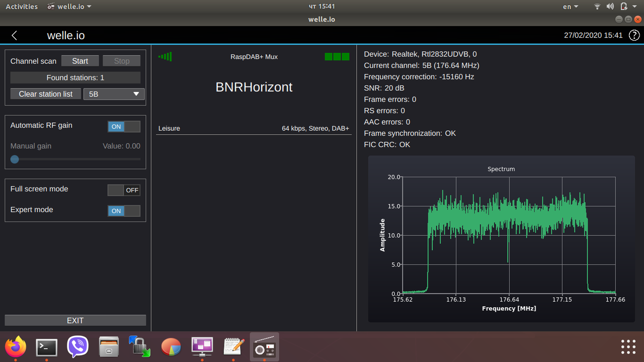Open the purple screen app in dock
The width and height of the screenshot is (644, 362).
coord(202,346)
